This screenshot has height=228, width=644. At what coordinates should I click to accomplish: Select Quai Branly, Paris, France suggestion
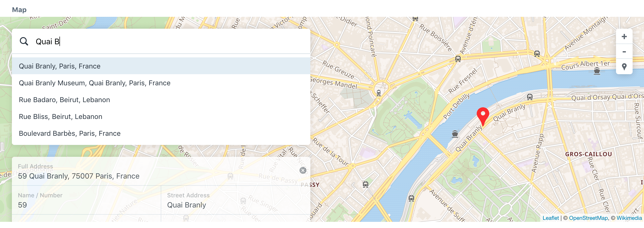point(161,66)
